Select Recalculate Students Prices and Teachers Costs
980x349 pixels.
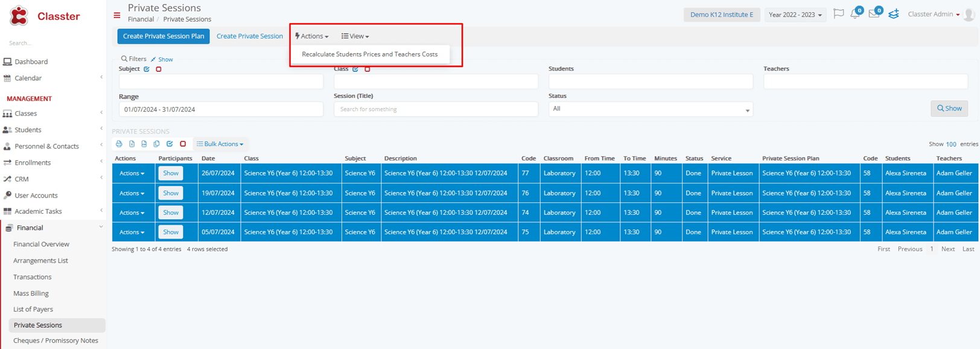tap(370, 54)
